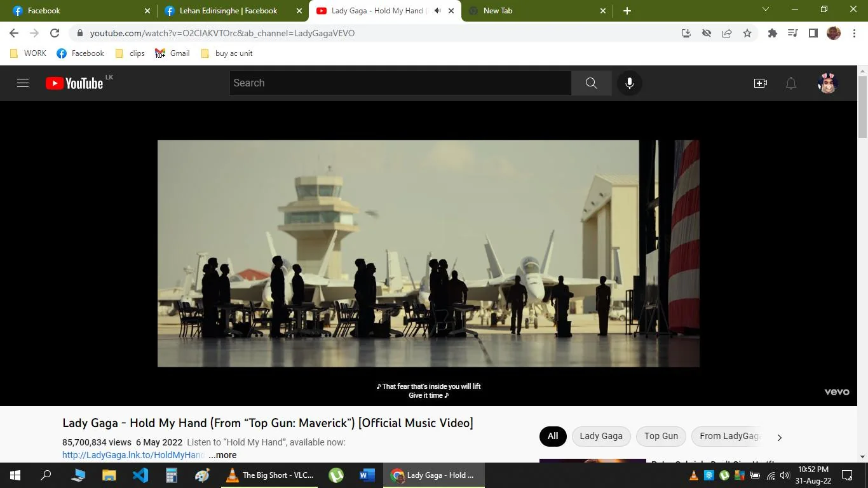Open media controls icon in Chrome toolbar
868x488 pixels.
793,33
